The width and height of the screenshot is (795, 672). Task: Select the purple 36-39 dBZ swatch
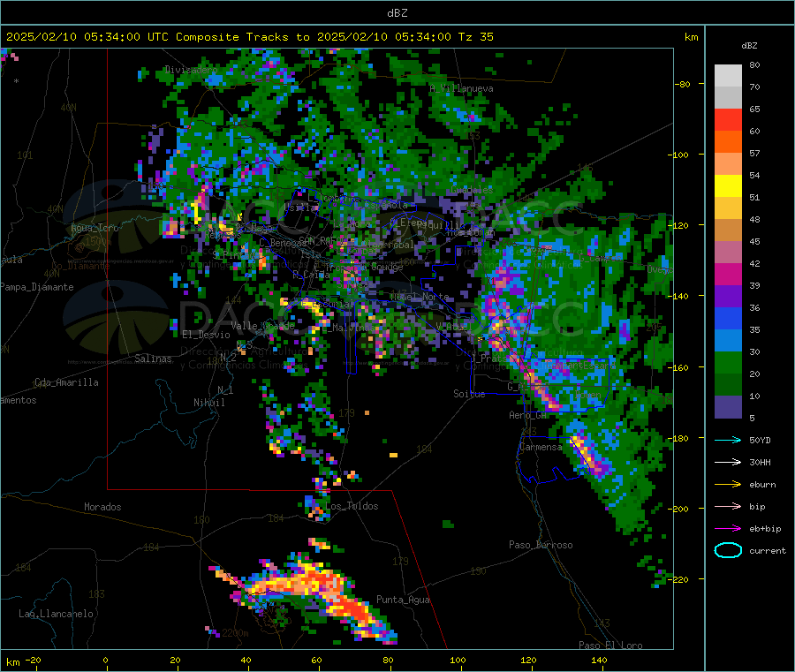click(x=728, y=297)
